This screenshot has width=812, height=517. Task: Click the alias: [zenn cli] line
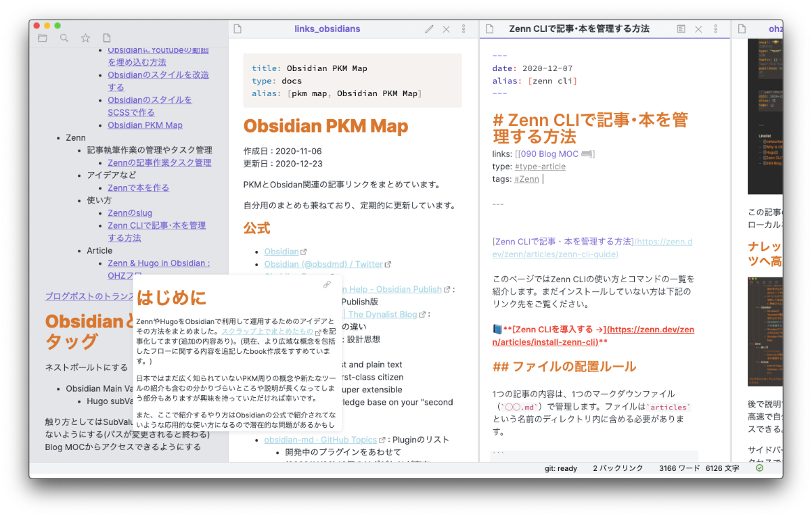point(535,81)
